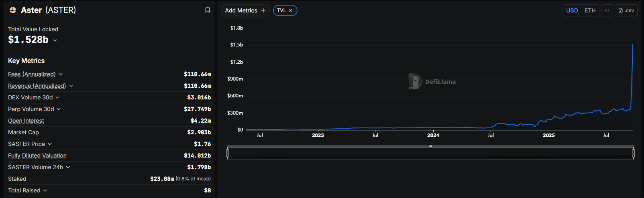Image resolution: width=644 pixels, height=198 pixels.
Task: Click the DefiLlama watermark logo
Action: point(415,81)
